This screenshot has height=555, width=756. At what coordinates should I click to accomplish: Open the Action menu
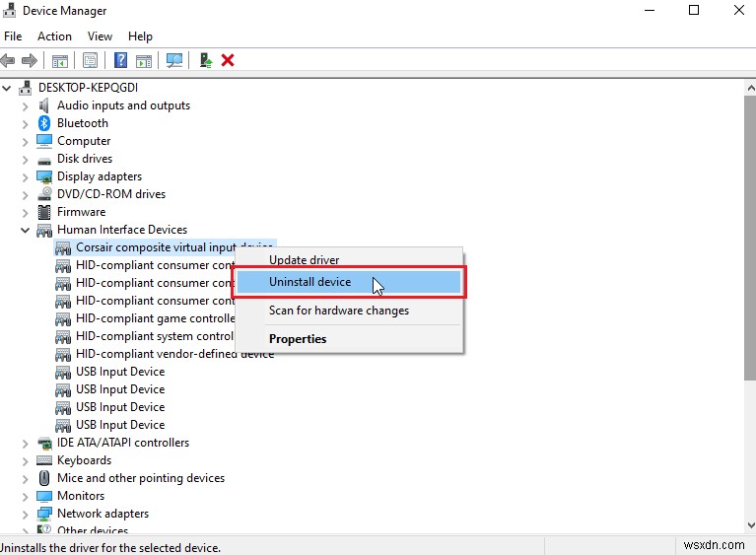coord(54,36)
